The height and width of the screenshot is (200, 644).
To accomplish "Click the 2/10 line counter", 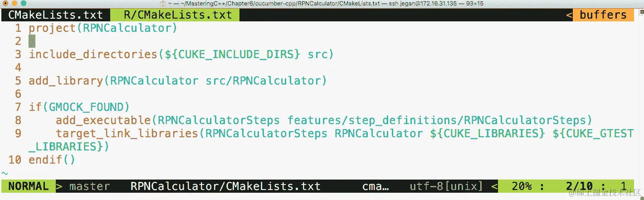I will click(x=579, y=186).
